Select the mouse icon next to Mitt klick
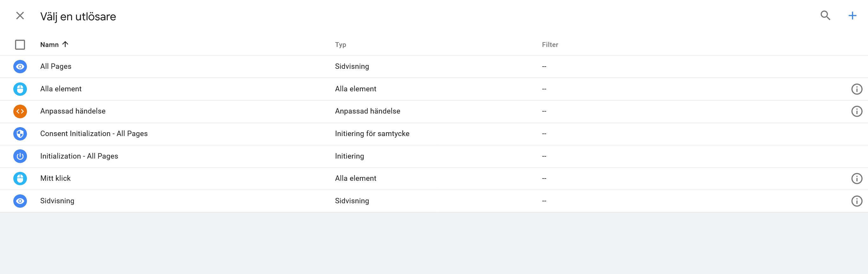 pos(20,178)
